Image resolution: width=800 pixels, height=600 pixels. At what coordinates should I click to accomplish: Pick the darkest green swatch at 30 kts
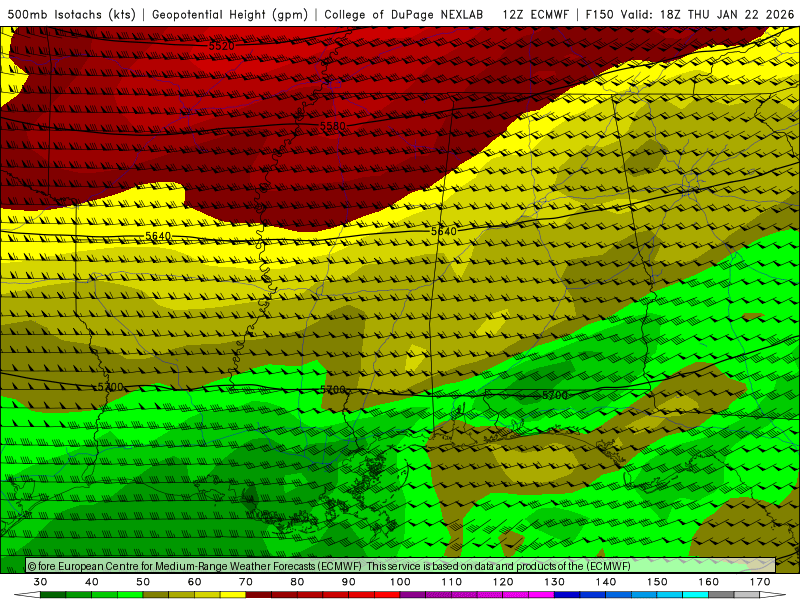click(x=53, y=595)
